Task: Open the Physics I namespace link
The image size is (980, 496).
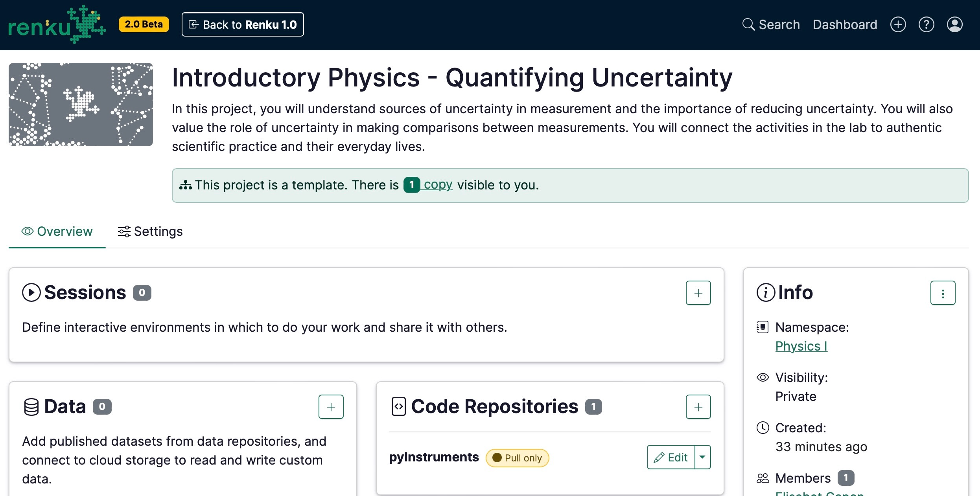Action: [x=801, y=346]
